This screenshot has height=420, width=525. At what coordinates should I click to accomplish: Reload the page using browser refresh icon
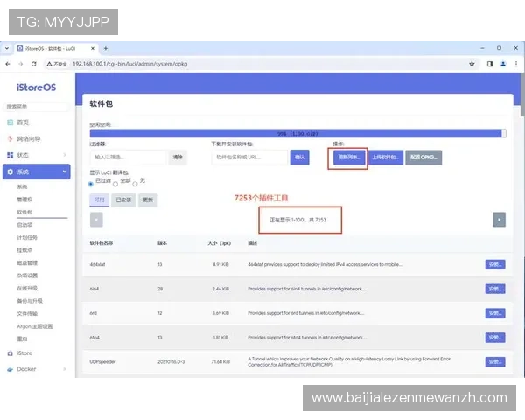point(33,64)
